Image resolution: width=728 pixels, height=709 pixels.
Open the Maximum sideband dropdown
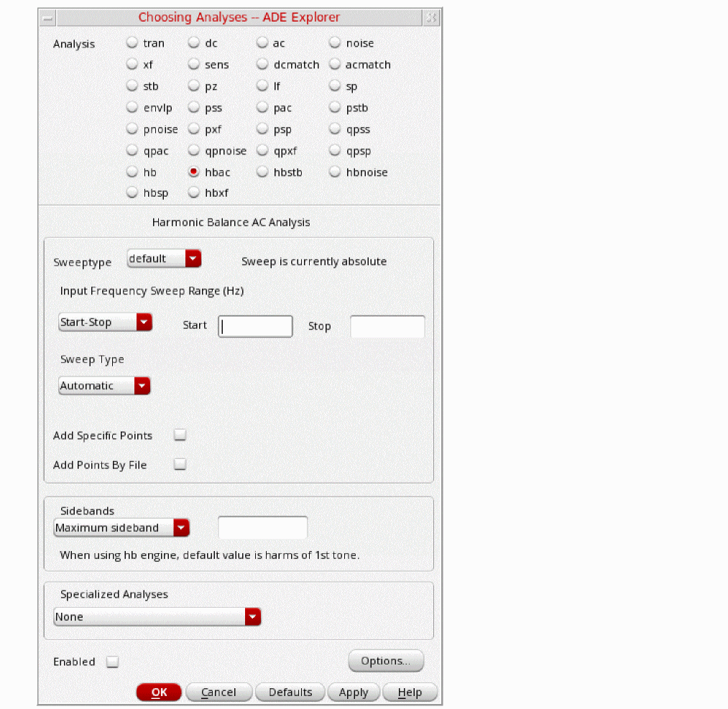[x=121, y=527]
